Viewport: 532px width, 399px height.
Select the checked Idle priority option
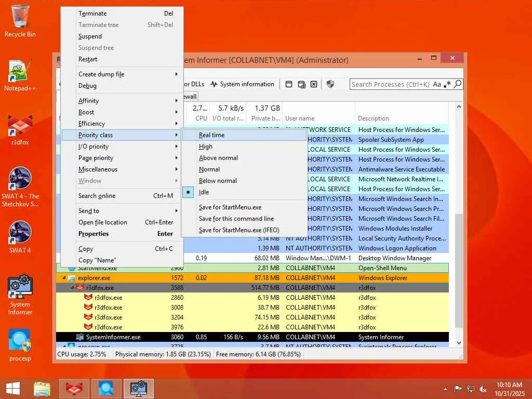(244, 192)
